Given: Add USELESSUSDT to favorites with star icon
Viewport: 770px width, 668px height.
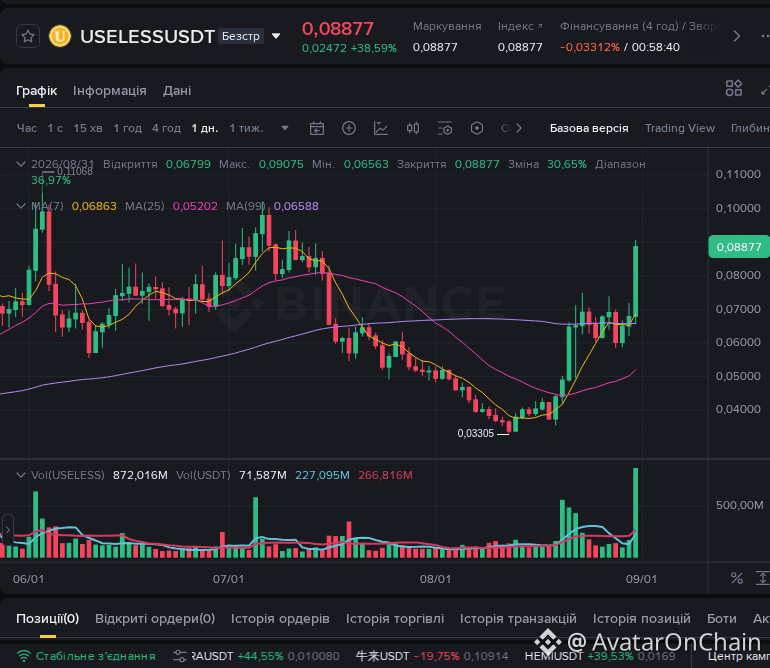Looking at the screenshot, I should 28,36.
